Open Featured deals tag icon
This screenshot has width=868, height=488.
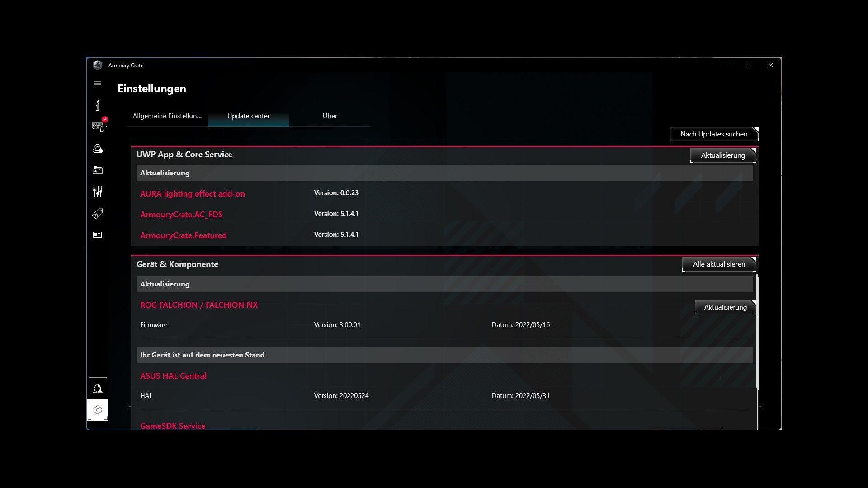[98, 213]
